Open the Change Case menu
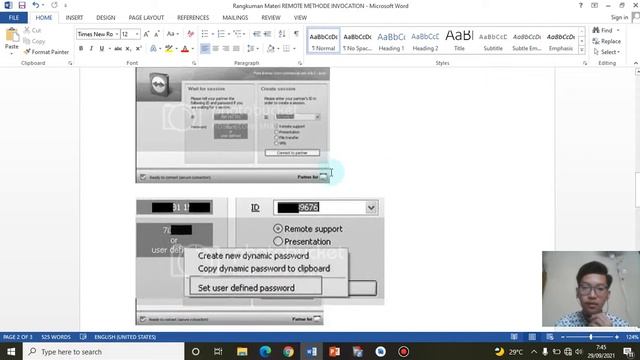Image resolution: width=640 pixels, height=360 pixels. click(x=173, y=34)
